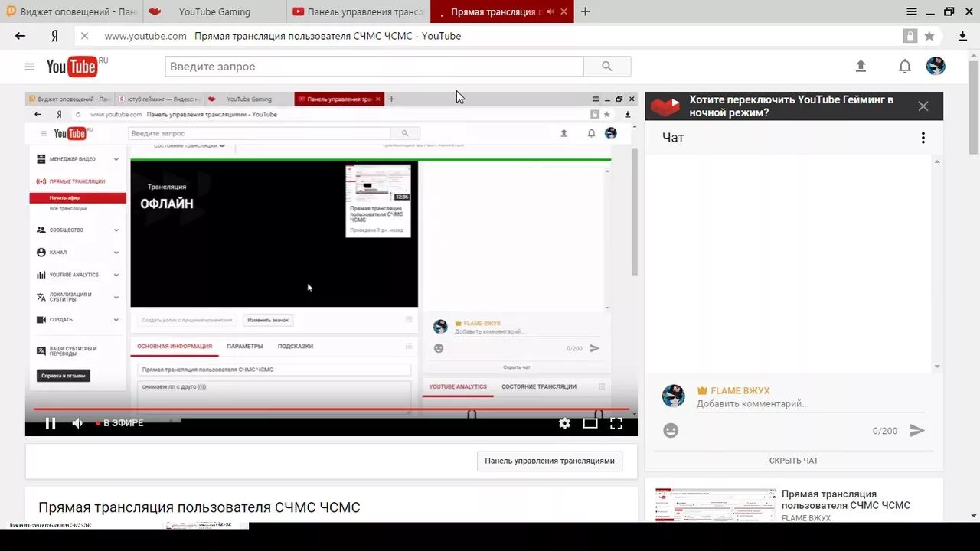Click the video title 'Прямая трансляция пользователя СЧМС ЧСМС'
Viewport: 980px width, 551px height.
(x=199, y=507)
